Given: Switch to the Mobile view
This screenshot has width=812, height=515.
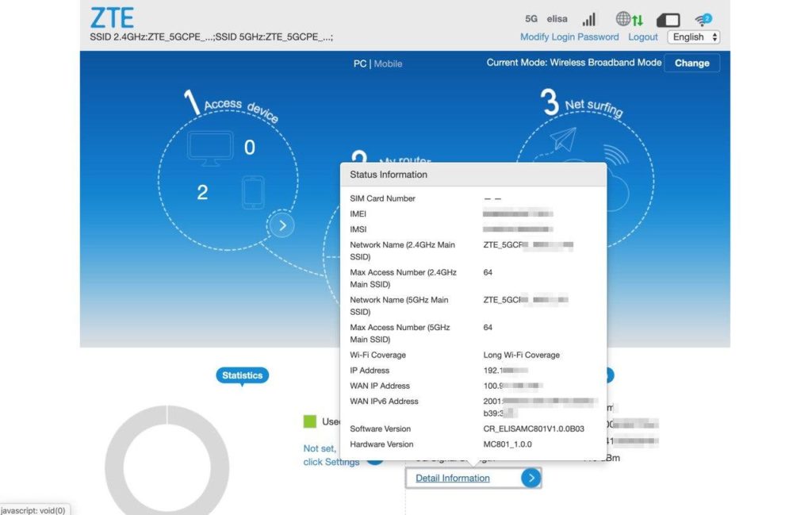Looking at the screenshot, I should tap(388, 63).
